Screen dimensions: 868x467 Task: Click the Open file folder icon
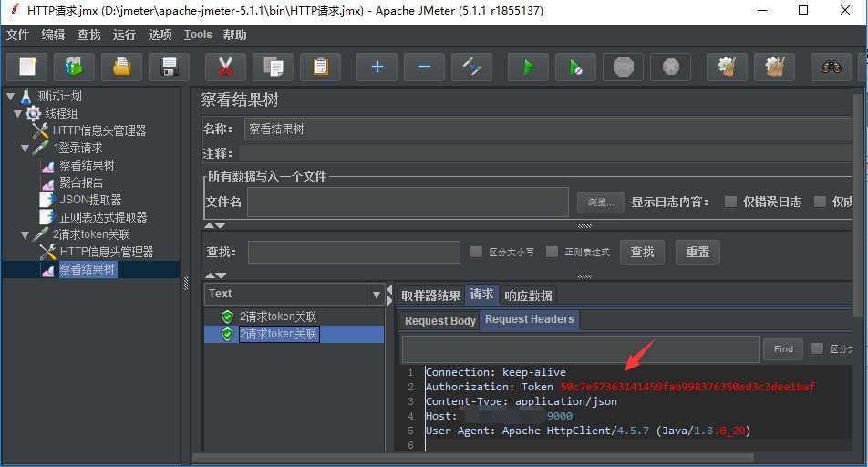pyautogui.click(x=122, y=67)
